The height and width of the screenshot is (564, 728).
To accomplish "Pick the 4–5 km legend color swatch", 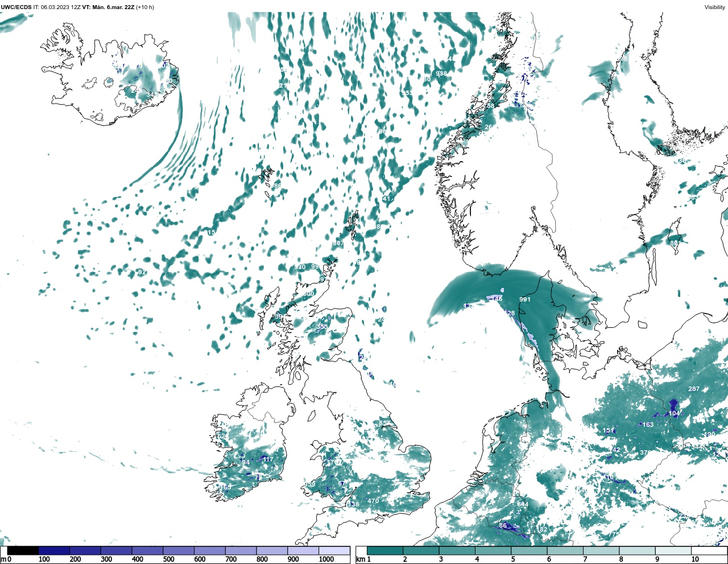I will [493, 551].
